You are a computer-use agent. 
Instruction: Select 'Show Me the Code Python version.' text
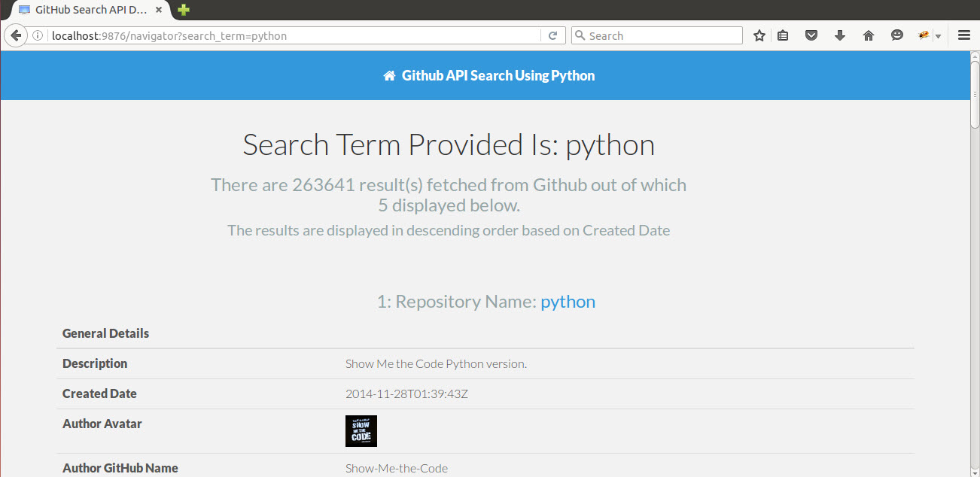point(436,363)
